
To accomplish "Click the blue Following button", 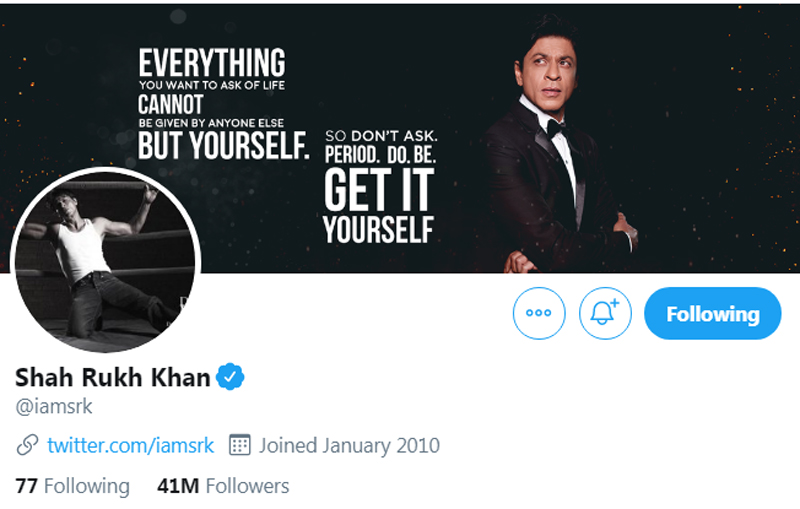I will [x=712, y=314].
